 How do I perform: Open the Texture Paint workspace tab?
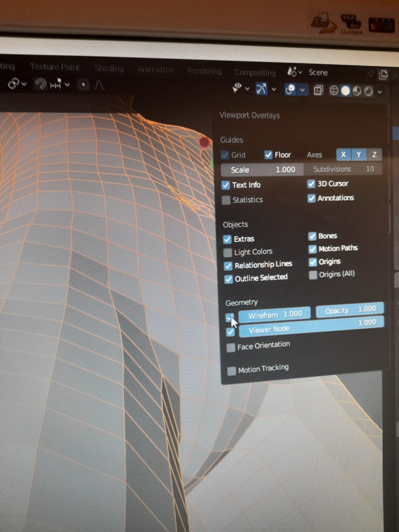pyautogui.click(x=55, y=67)
